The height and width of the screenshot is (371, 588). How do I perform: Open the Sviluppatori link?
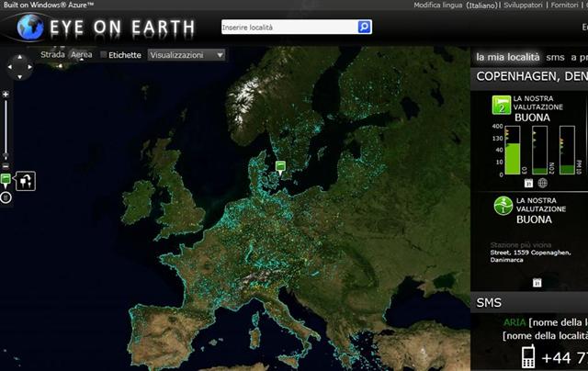tap(520, 6)
